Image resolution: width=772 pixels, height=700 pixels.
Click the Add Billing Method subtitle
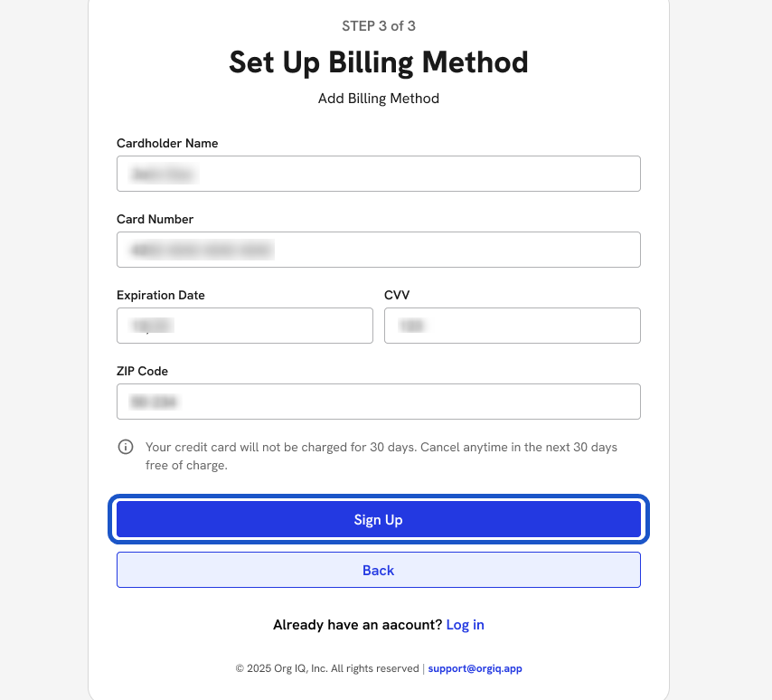(x=379, y=99)
